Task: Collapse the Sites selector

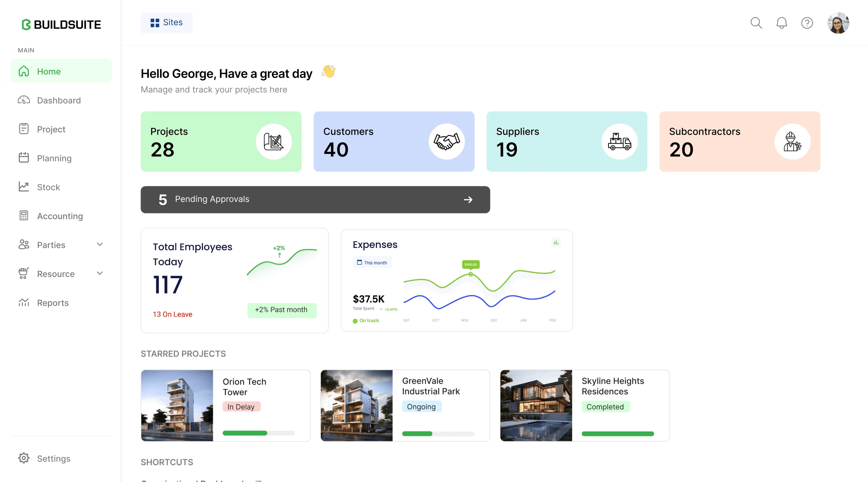Action: pyautogui.click(x=166, y=22)
